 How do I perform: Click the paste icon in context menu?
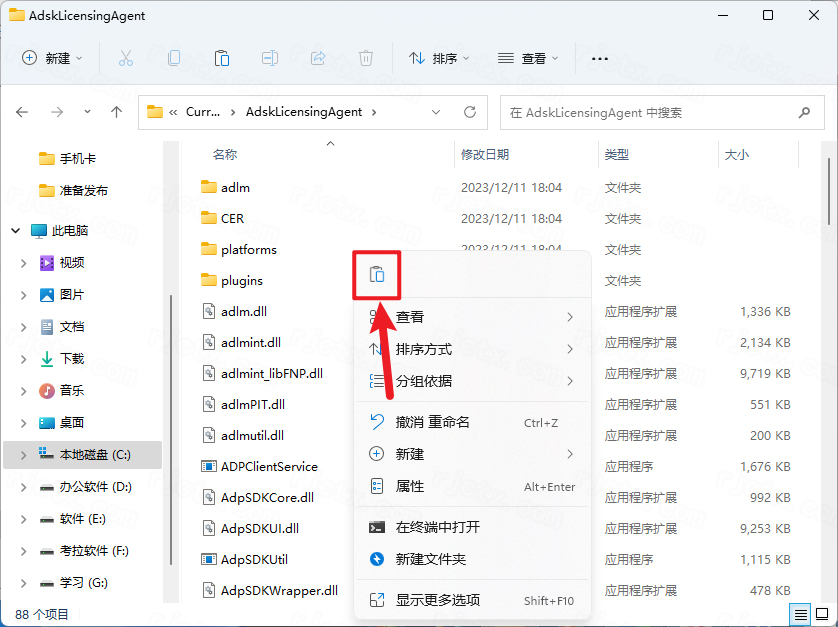click(x=377, y=275)
